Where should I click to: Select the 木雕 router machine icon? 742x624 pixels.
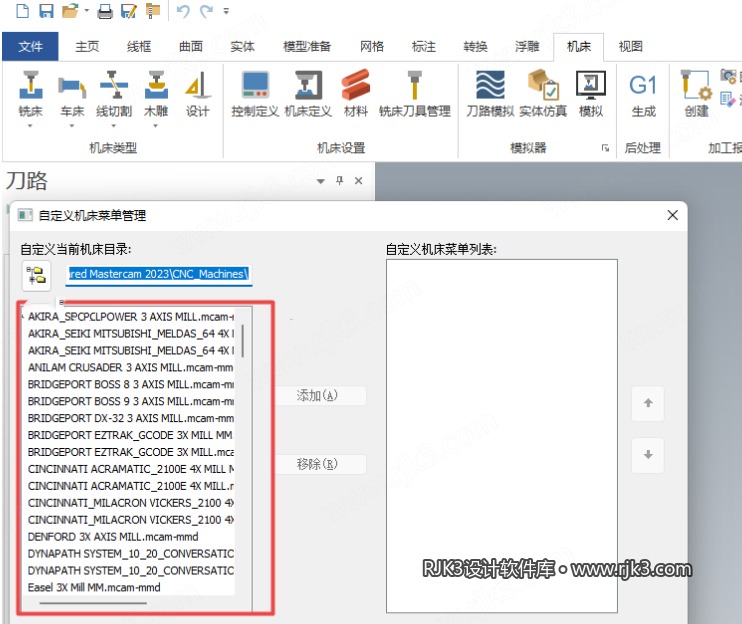point(156,94)
